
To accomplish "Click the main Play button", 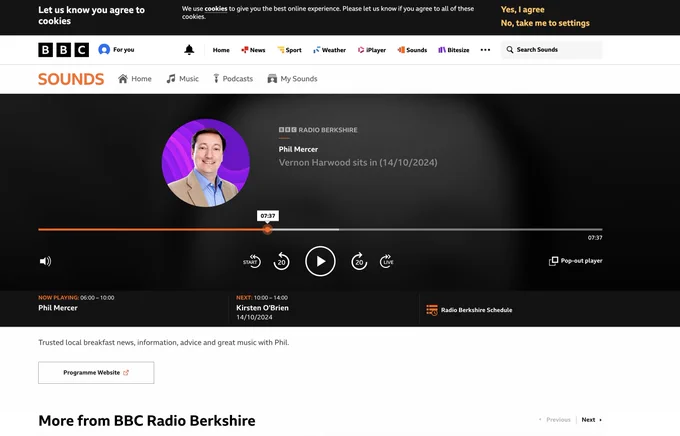I will [x=320, y=261].
